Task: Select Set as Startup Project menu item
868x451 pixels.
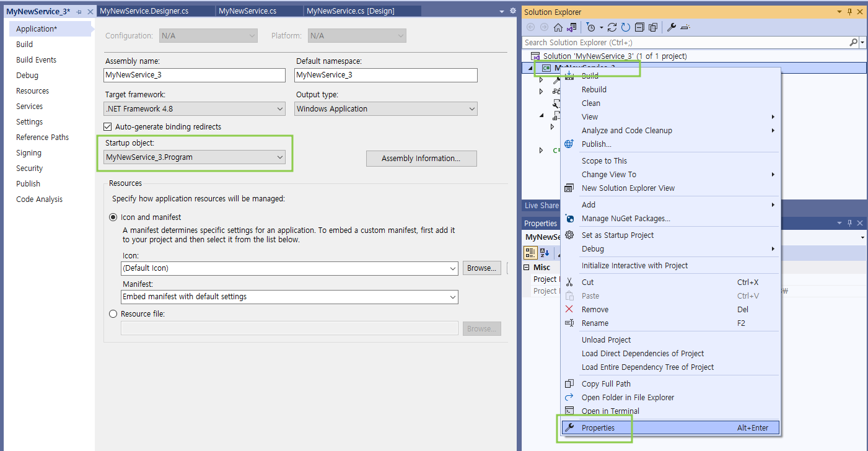Action: (670, 235)
